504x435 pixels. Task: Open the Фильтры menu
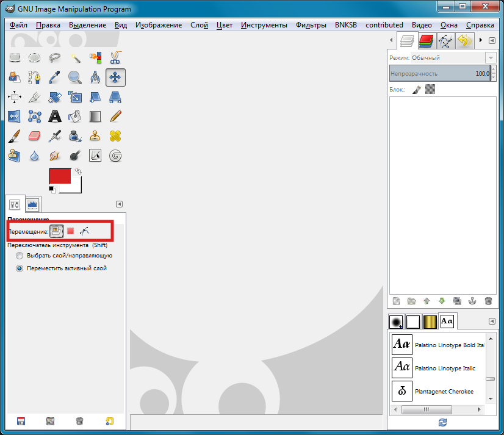(x=311, y=25)
